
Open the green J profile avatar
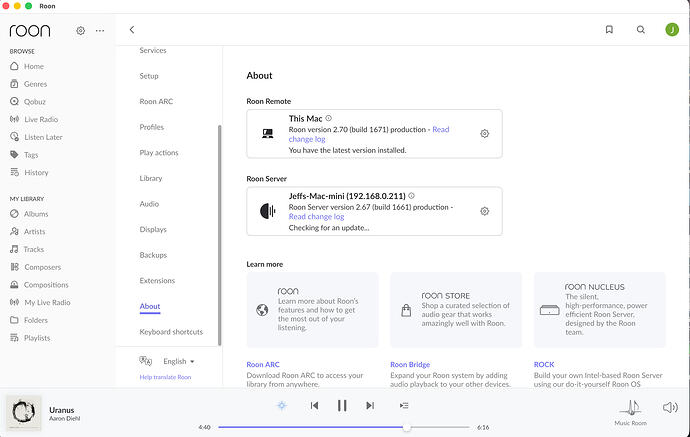tap(672, 29)
